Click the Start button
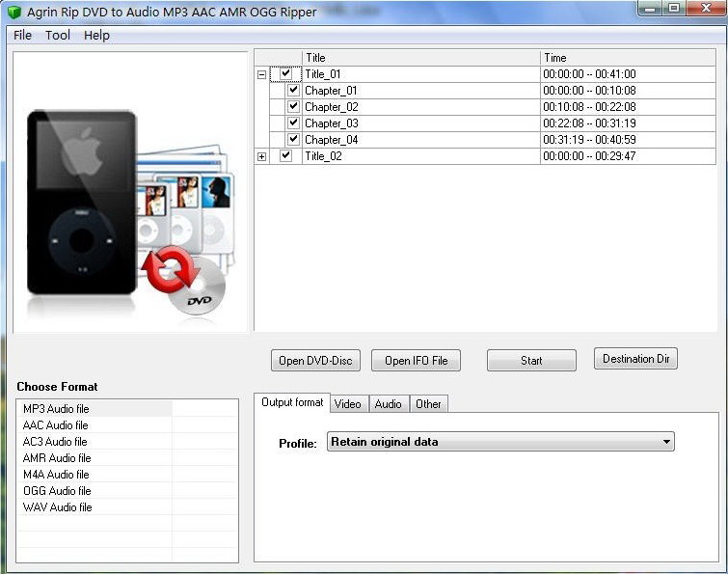Viewport: 728px width, 574px height. [531, 361]
